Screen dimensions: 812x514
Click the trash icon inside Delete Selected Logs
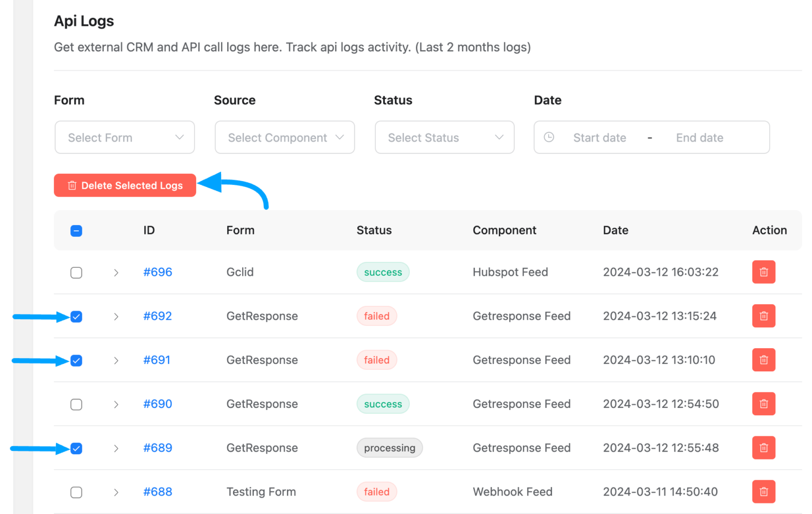[72, 185]
